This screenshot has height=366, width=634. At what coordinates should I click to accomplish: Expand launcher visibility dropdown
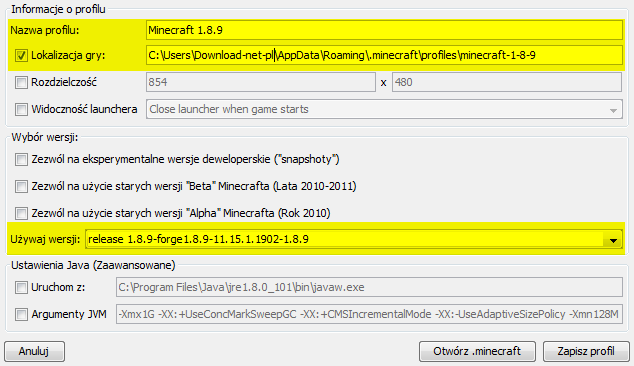(x=613, y=110)
